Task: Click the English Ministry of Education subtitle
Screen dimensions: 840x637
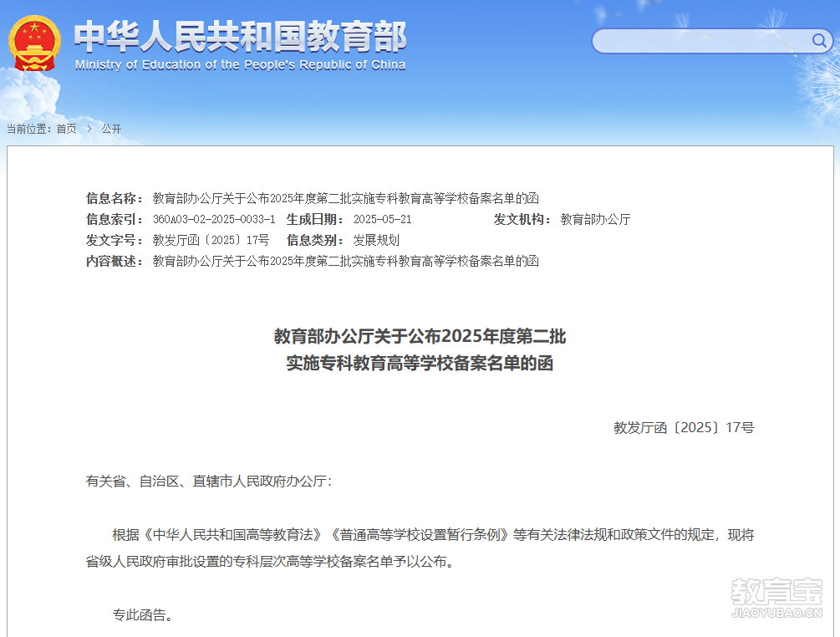Action: pyautogui.click(x=240, y=65)
